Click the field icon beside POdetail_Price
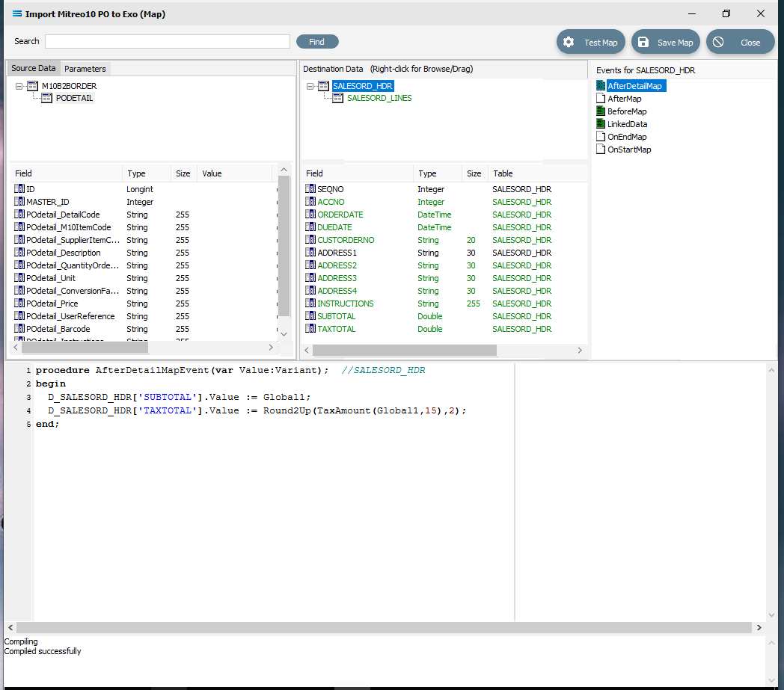784x690 pixels. click(19, 304)
